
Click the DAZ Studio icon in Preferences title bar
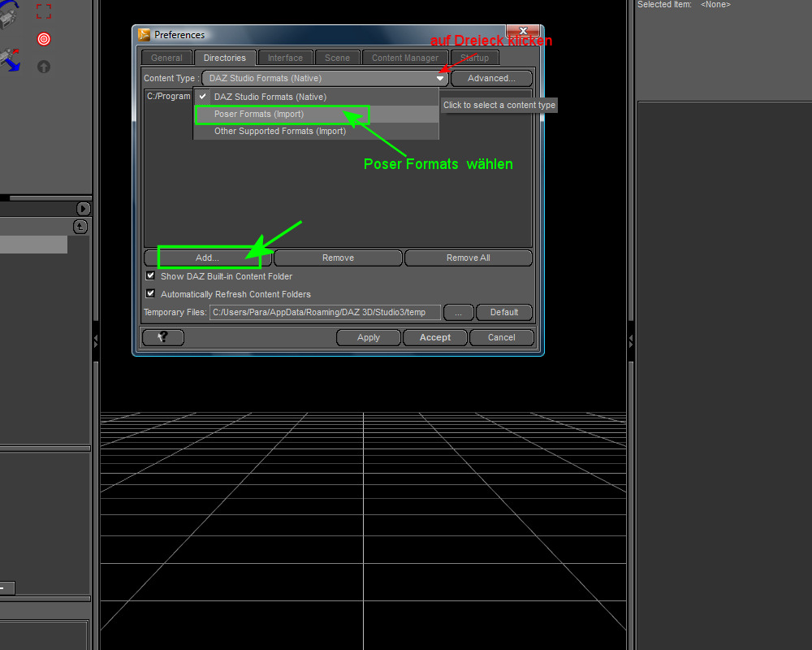[x=144, y=35]
